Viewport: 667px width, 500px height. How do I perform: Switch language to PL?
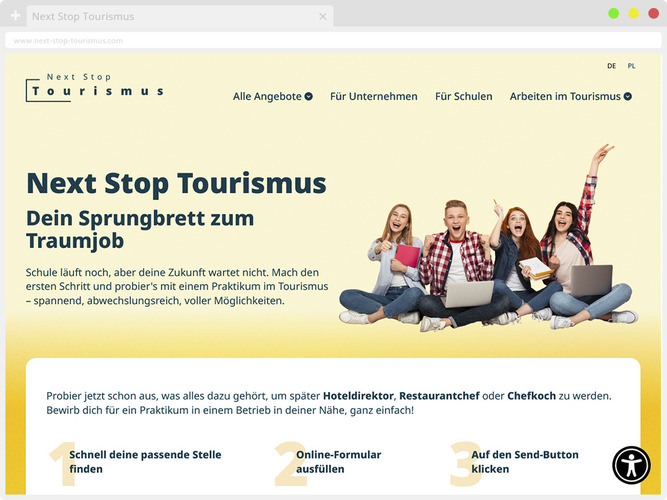coord(631,66)
